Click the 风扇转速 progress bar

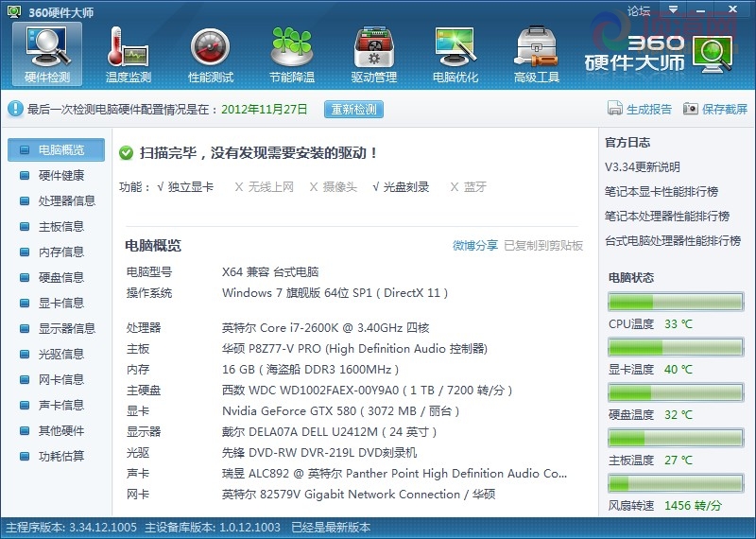[676, 483]
